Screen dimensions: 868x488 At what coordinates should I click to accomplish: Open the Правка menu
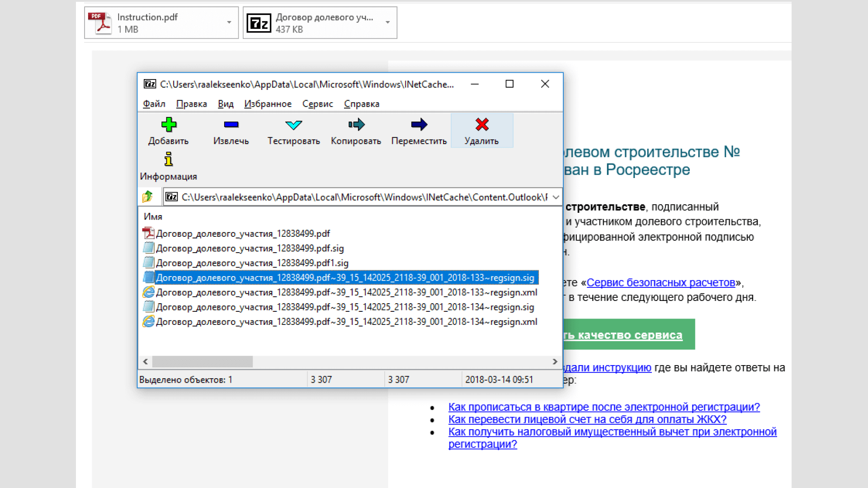(x=192, y=104)
